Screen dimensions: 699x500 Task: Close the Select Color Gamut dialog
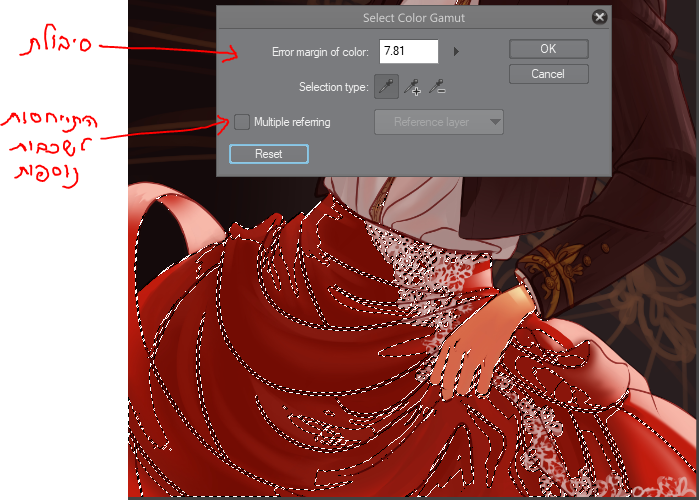tap(600, 17)
